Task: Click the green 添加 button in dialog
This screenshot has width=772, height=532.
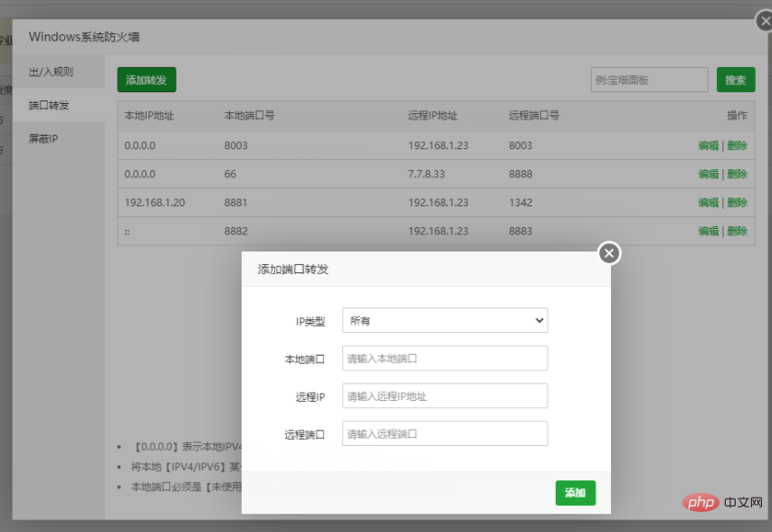Action: (576, 492)
